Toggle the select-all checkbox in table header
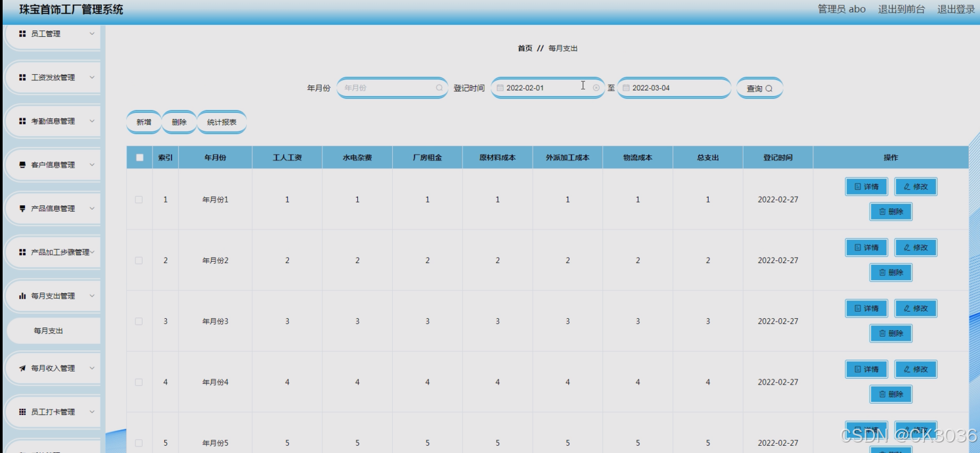The height and width of the screenshot is (453, 980). 139,158
